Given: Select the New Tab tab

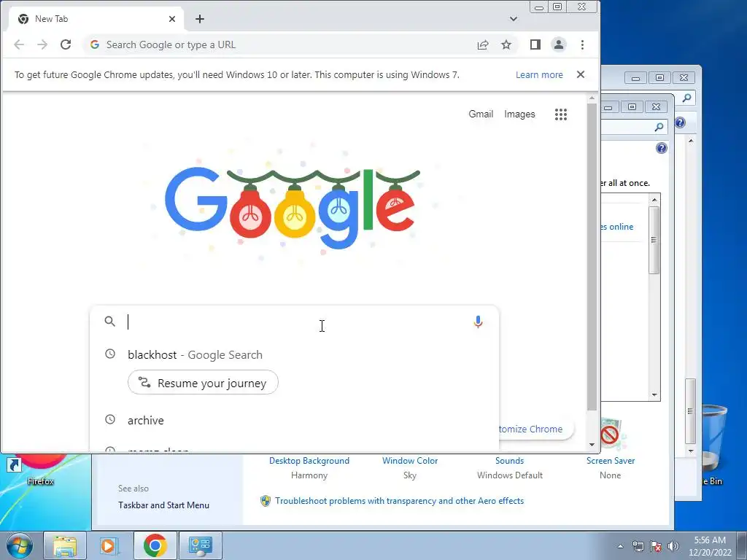Looking at the screenshot, I should pos(96,19).
